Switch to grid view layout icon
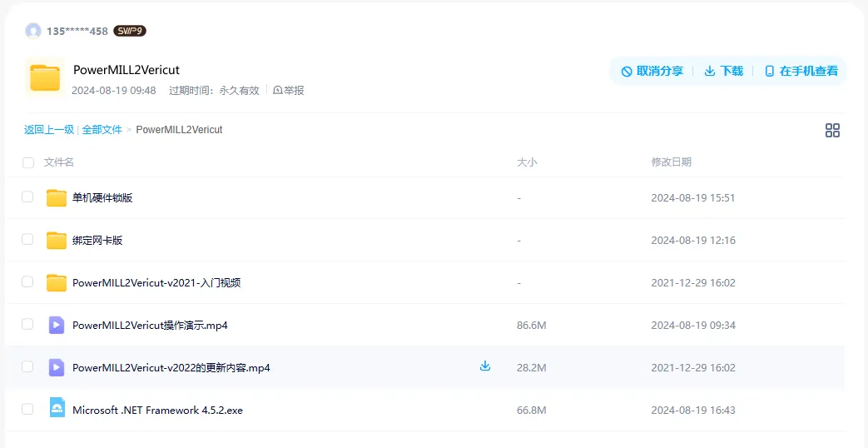This screenshot has width=868, height=448. (832, 130)
